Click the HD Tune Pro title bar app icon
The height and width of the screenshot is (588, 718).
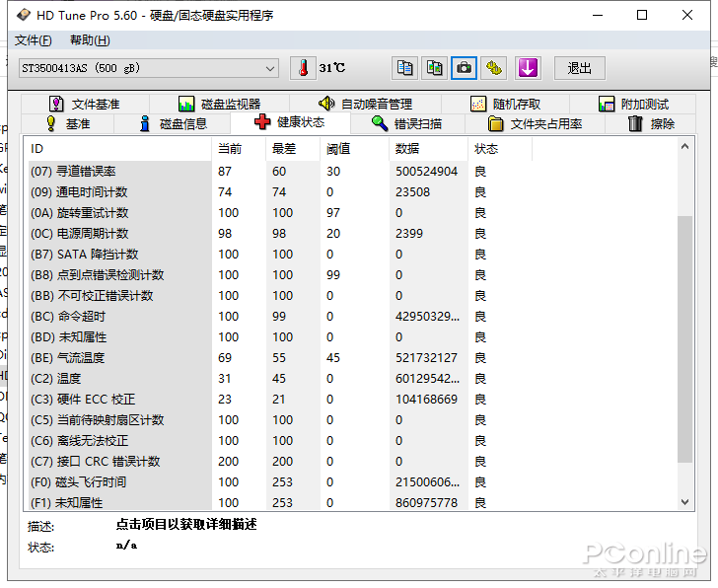tap(24, 15)
